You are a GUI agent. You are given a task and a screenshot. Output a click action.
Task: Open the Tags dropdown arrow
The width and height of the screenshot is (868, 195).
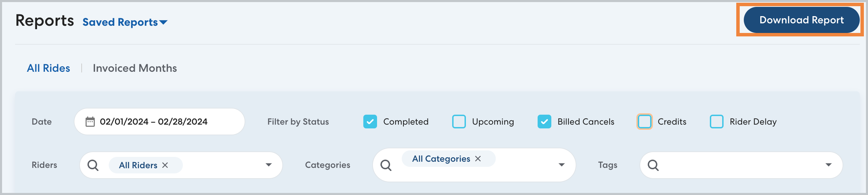tap(829, 165)
